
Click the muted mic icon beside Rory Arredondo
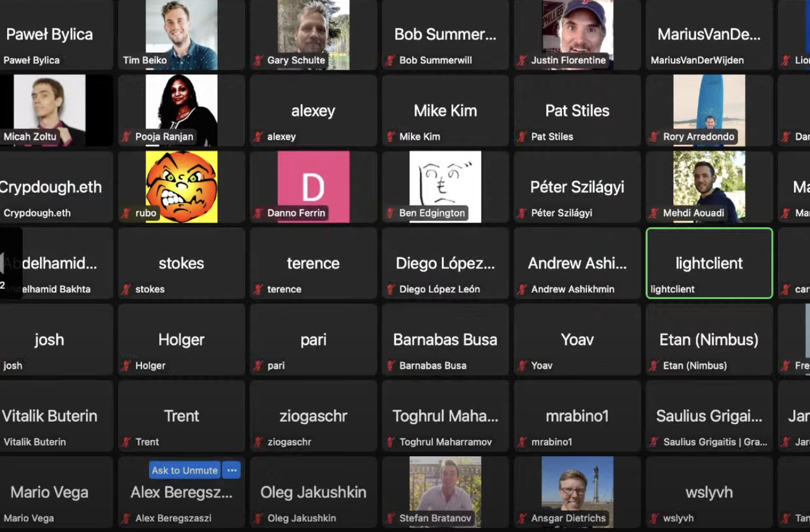coord(654,137)
